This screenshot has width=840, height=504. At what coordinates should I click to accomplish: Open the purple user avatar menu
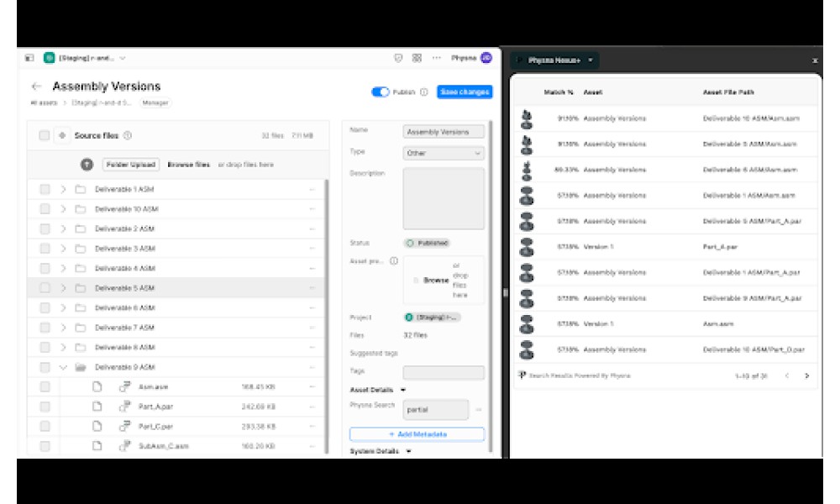pos(486,58)
